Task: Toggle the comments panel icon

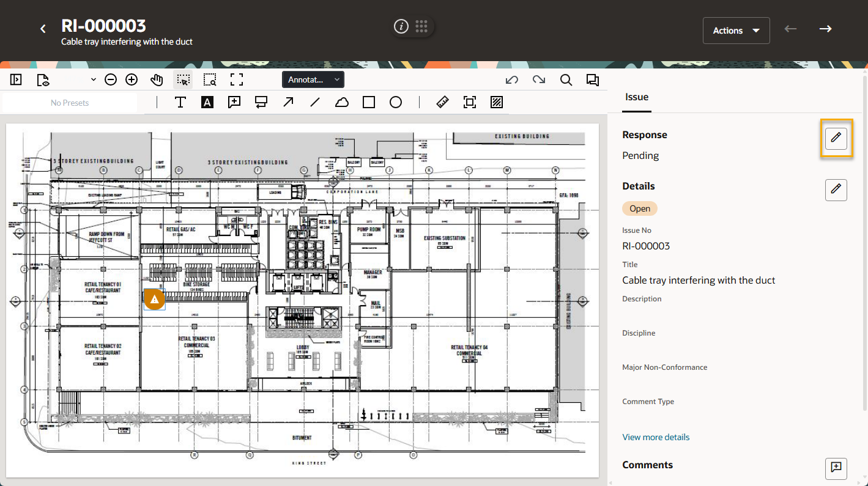Action: [592, 80]
